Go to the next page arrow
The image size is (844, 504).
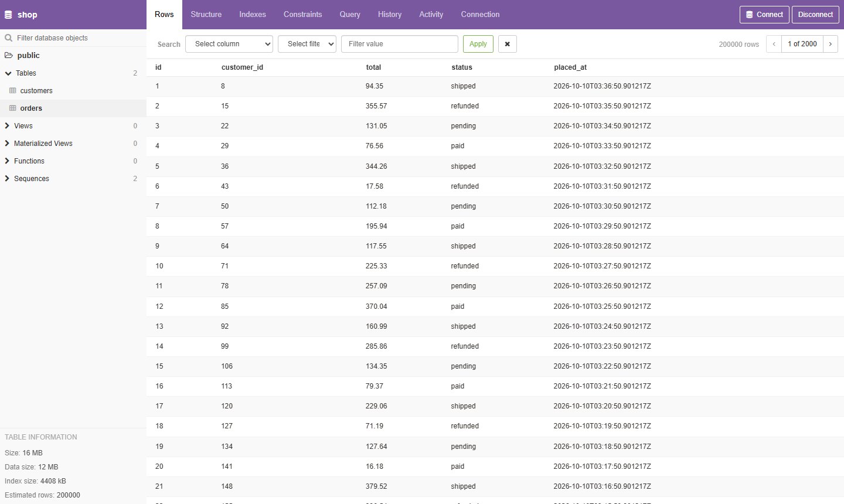coord(831,44)
